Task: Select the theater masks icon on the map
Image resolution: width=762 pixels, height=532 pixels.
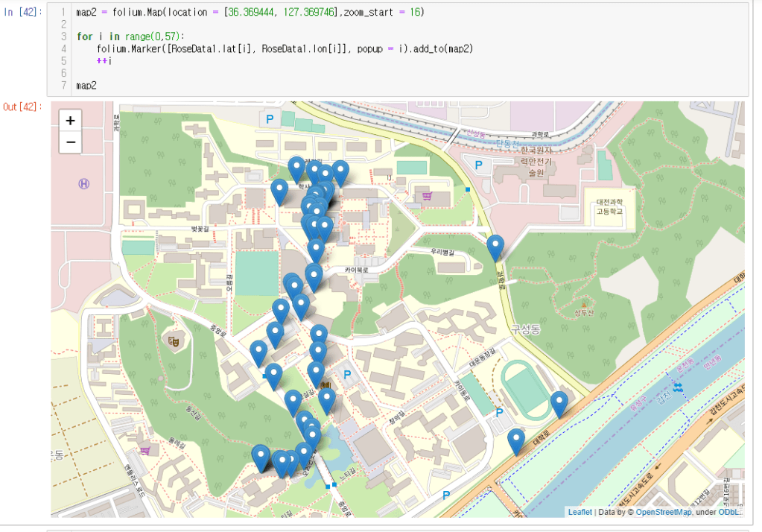Action: pos(174,341)
